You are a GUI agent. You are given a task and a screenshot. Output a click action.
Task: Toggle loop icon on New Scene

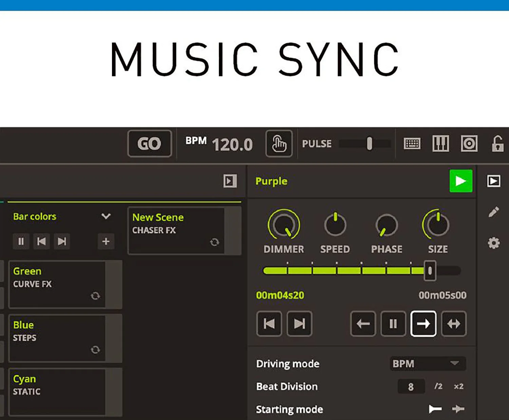click(214, 242)
